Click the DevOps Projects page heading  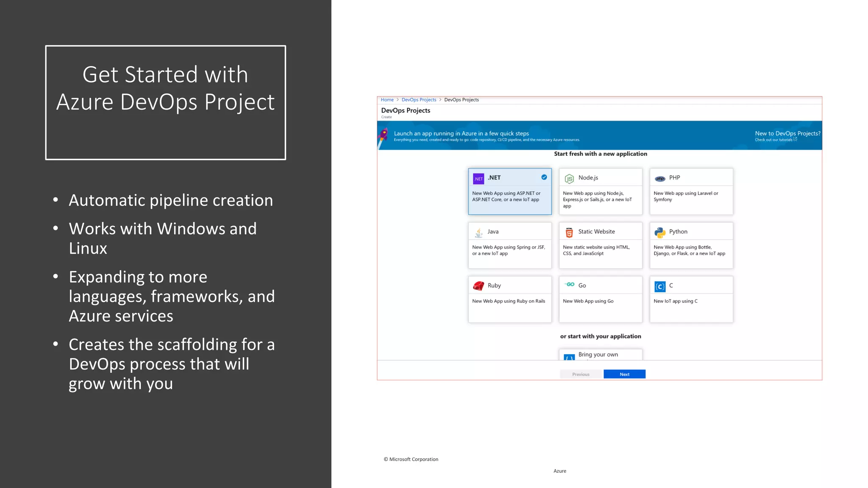(406, 111)
